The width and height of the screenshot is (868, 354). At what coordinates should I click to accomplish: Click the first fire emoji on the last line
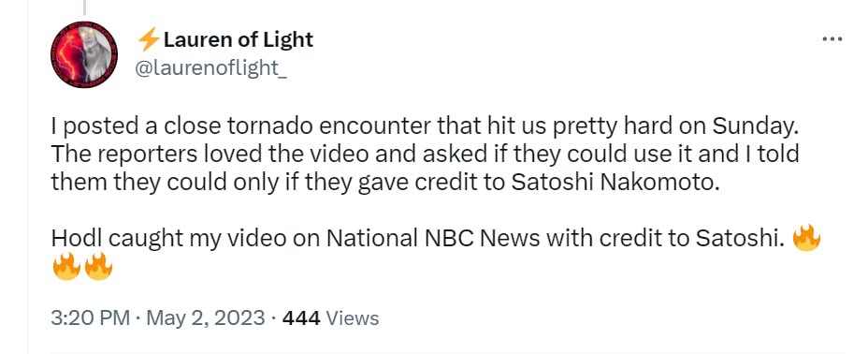tap(66, 267)
